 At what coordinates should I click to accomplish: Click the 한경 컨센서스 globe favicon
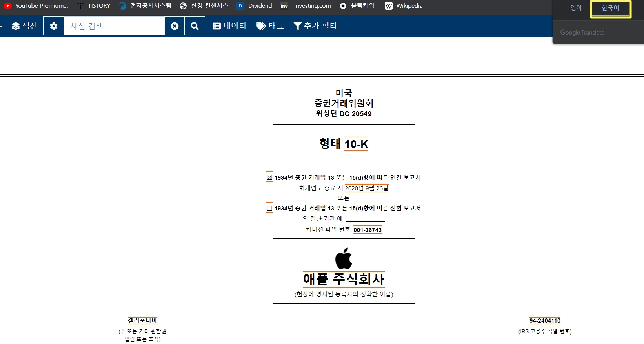(183, 6)
